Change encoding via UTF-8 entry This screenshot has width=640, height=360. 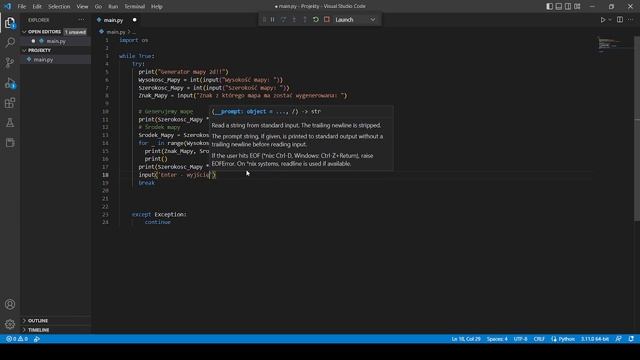tap(520, 339)
